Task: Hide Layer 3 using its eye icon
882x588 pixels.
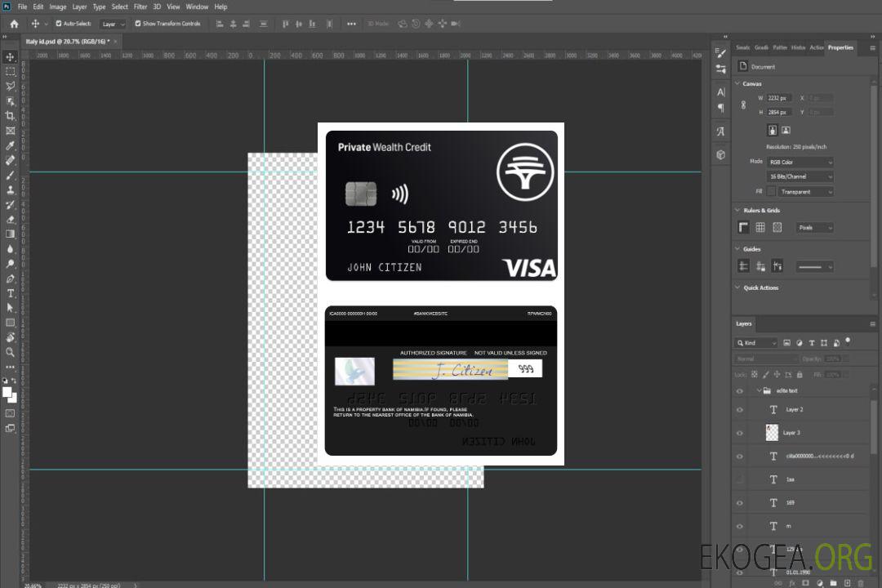Action: tap(740, 433)
